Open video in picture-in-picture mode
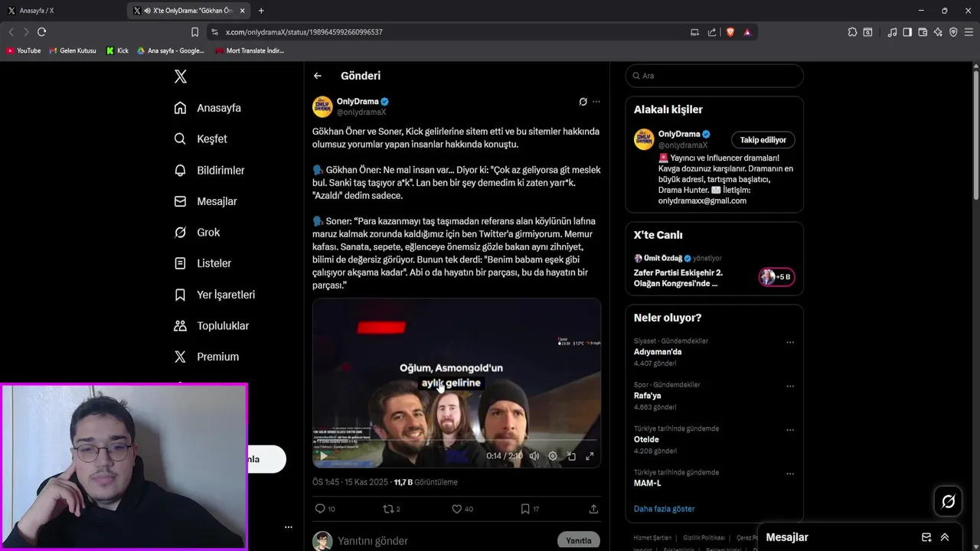 571,456
